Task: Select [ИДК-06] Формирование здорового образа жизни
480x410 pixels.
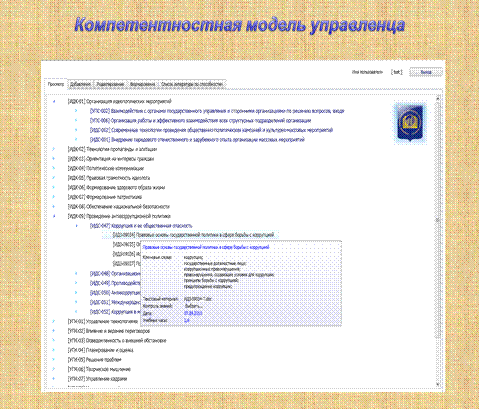Action: pos(116,188)
